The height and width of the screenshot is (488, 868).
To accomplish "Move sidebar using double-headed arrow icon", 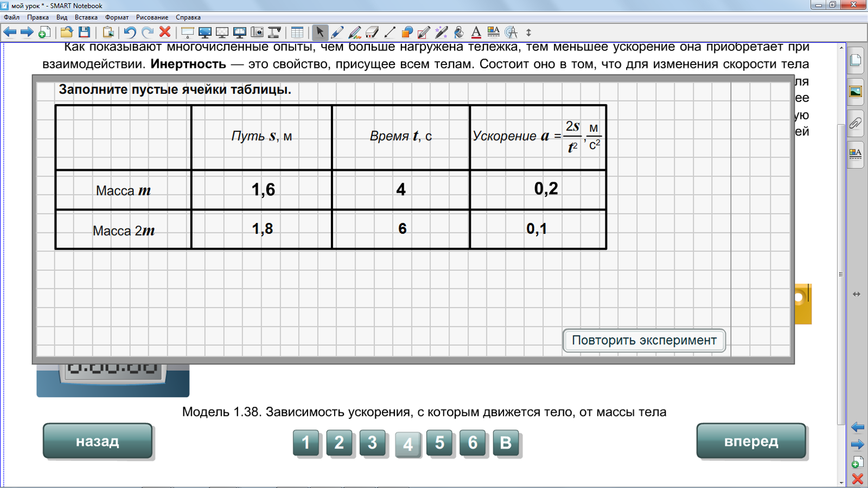I will tap(857, 294).
